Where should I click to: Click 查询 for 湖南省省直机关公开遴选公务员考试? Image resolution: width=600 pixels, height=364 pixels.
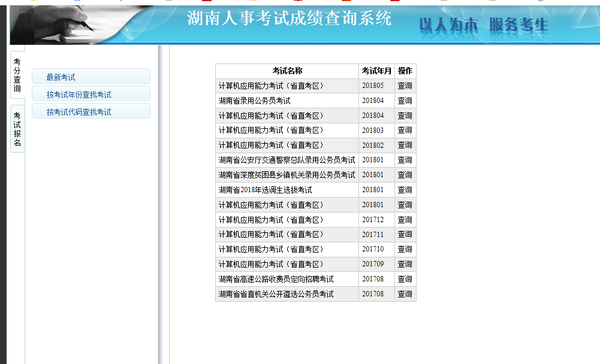405,294
